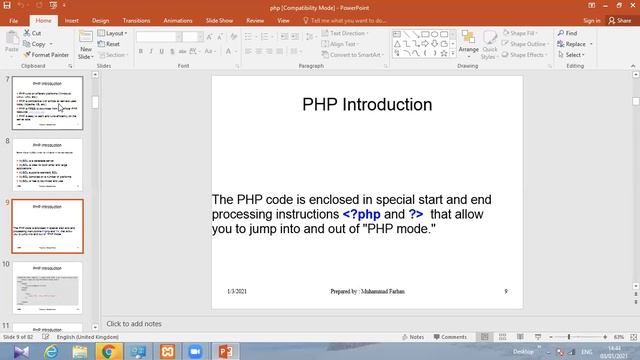Switch to the Insert tab
Image resolution: width=640 pixels, height=360 pixels.
tap(71, 20)
